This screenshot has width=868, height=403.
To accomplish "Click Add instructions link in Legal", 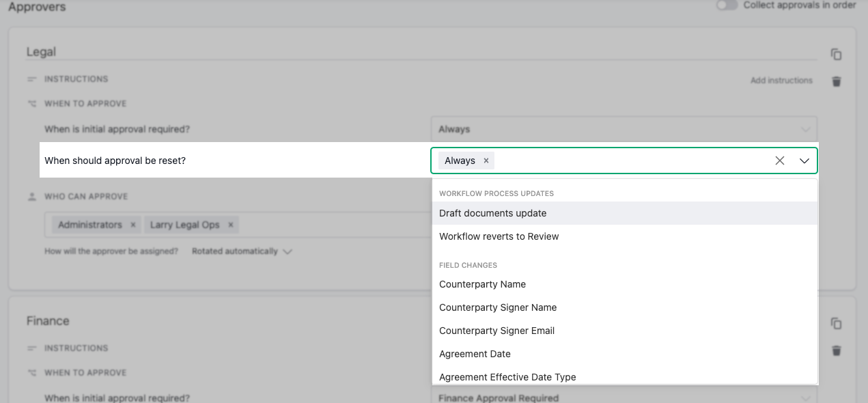I will pyautogui.click(x=781, y=81).
